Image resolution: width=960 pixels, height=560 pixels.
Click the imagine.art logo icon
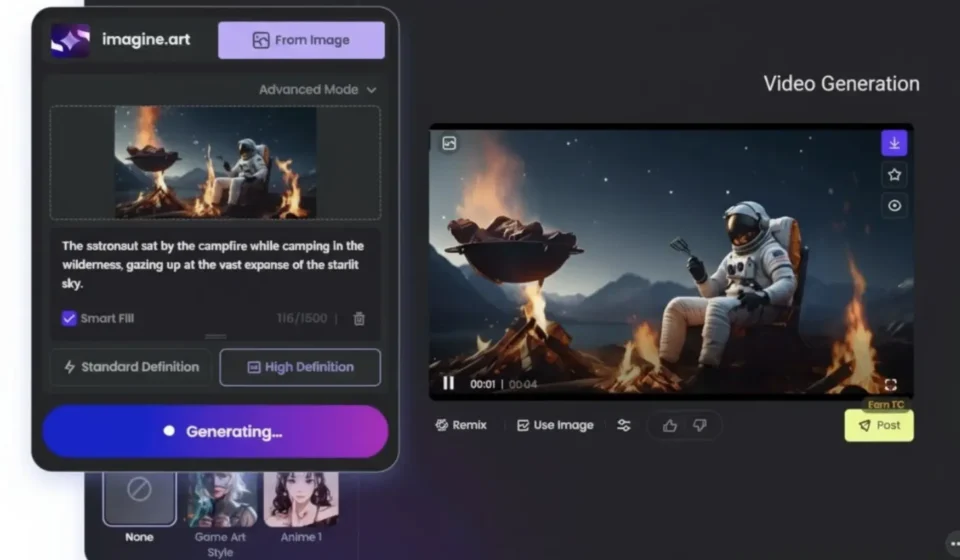click(70, 40)
